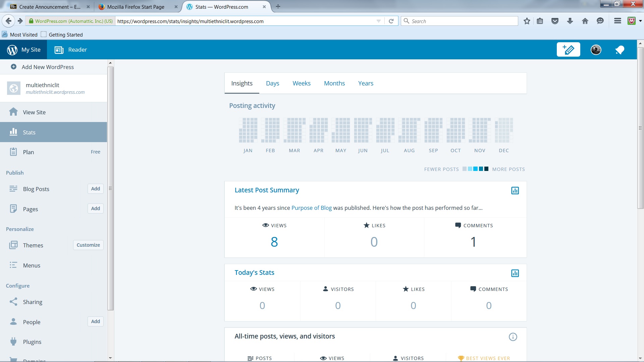Click the plus icon beside Add New WordPress

14,67
